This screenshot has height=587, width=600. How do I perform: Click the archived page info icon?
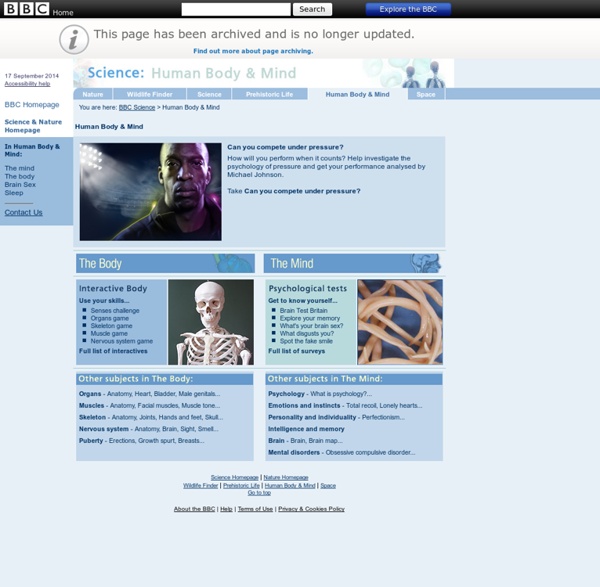click(x=73, y=39)
